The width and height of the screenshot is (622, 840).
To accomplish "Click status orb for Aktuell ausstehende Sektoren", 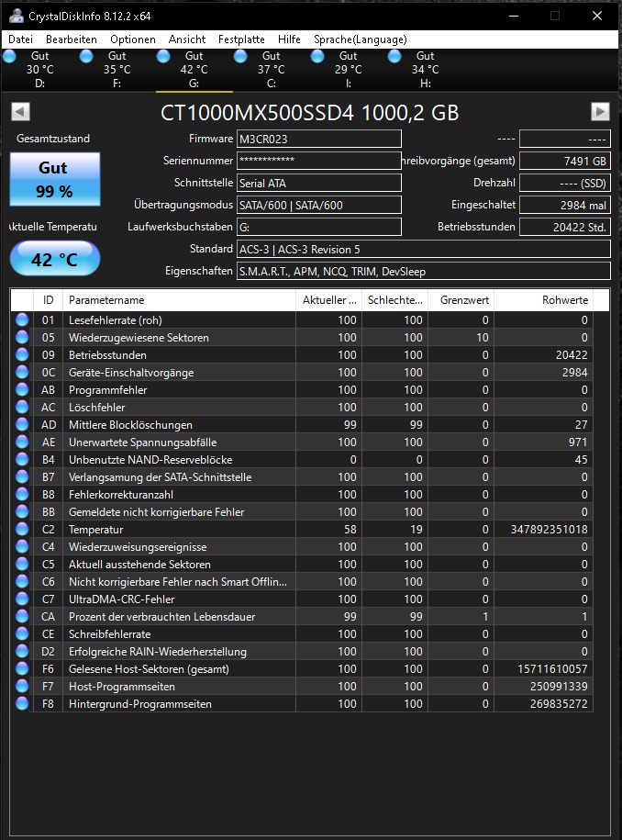I will [22, 564].
